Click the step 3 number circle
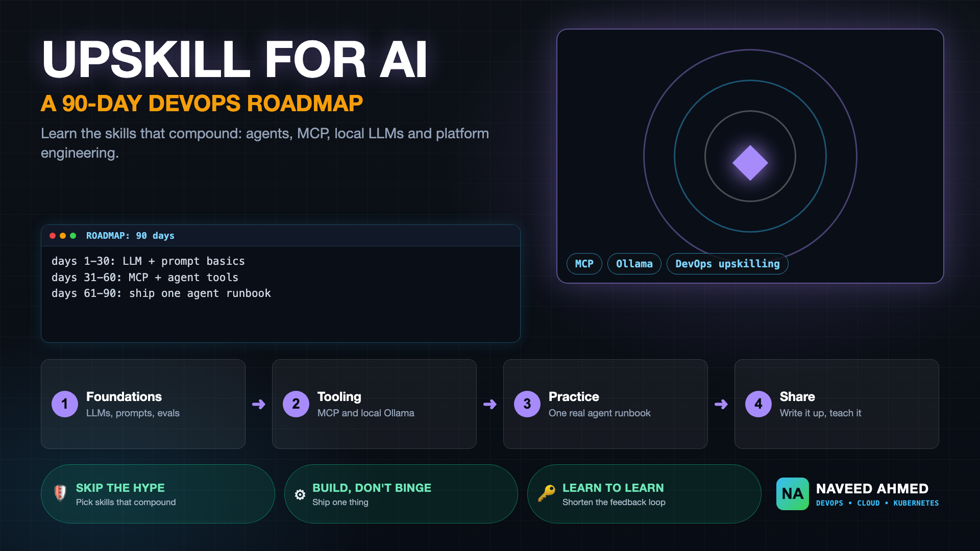 [527, 404]
